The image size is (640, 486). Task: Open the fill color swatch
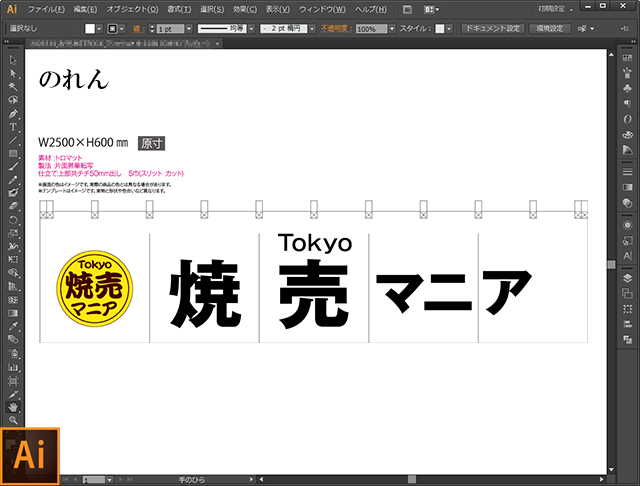click(90, 29)
